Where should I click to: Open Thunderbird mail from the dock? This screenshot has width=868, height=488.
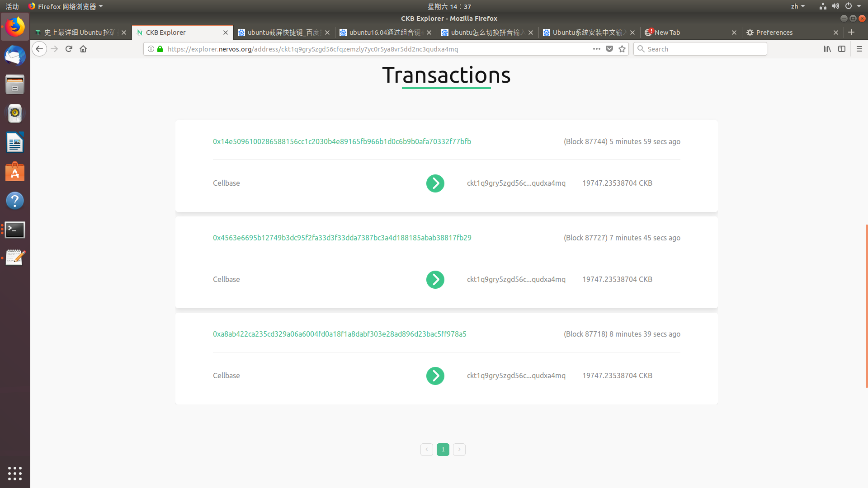pos(15,56)
